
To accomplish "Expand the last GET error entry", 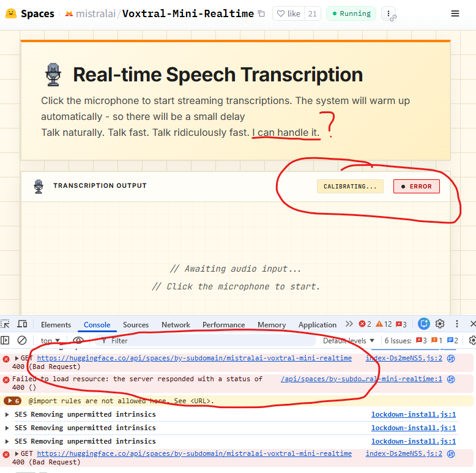I will pos(17,453).
